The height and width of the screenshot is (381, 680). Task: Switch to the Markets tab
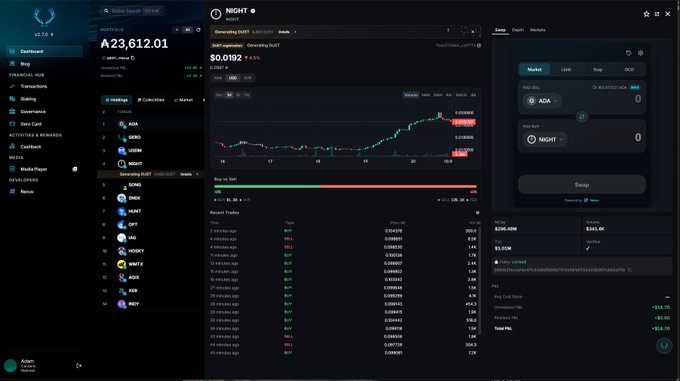coord(537,30)
